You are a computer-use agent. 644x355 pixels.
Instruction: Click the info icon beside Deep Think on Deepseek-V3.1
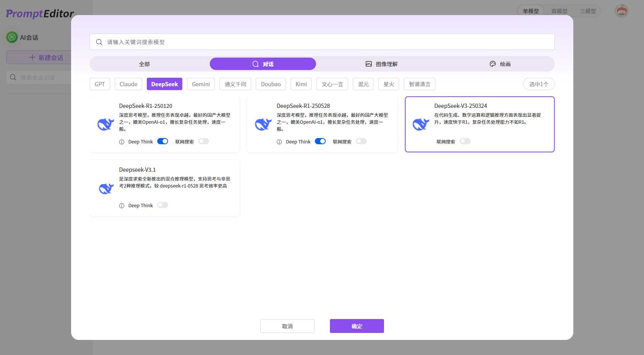[122, 205]
